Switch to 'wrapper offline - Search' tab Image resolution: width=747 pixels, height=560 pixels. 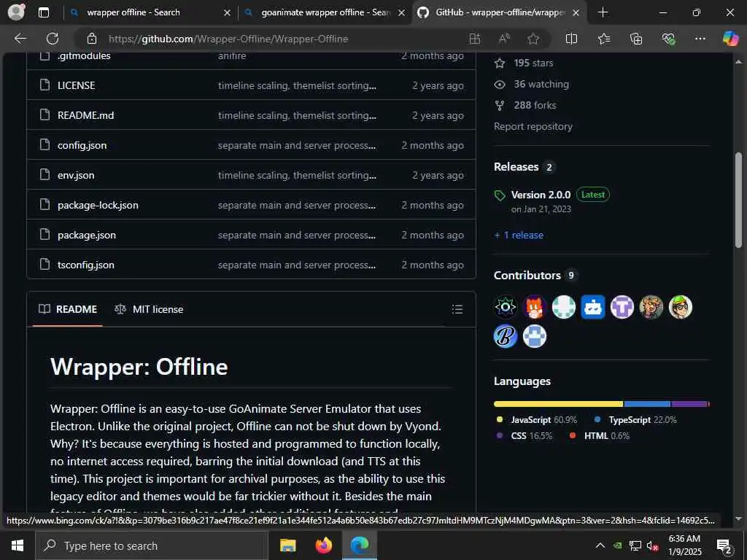point(149,12)
